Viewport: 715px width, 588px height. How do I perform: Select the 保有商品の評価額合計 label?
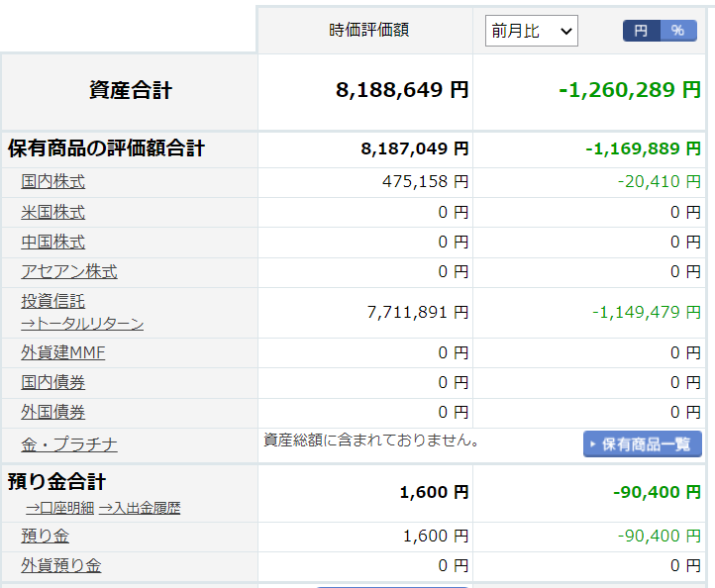click(x=106, y=148)
